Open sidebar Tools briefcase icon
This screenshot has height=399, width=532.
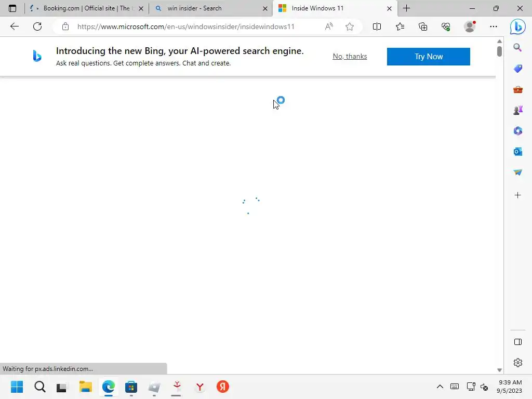[x=518, y=89]
